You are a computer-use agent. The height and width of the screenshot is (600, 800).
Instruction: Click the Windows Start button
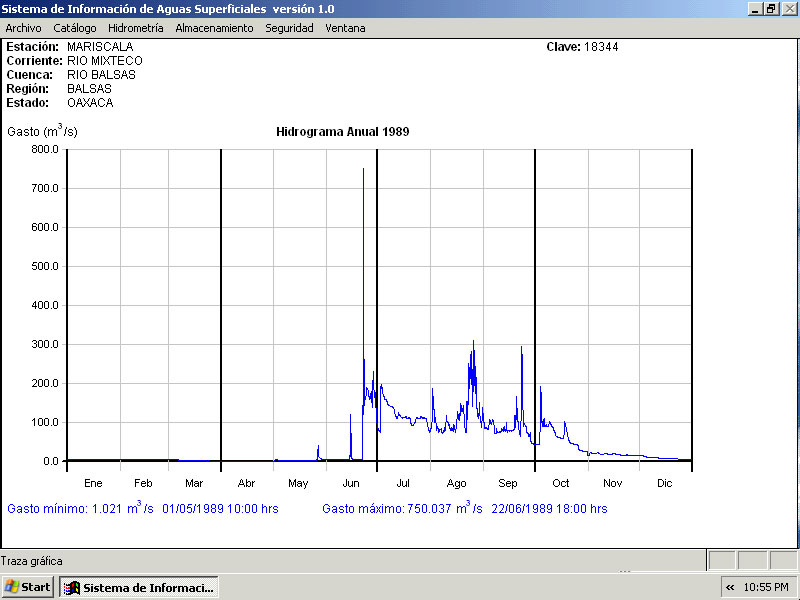pos(28,587)
